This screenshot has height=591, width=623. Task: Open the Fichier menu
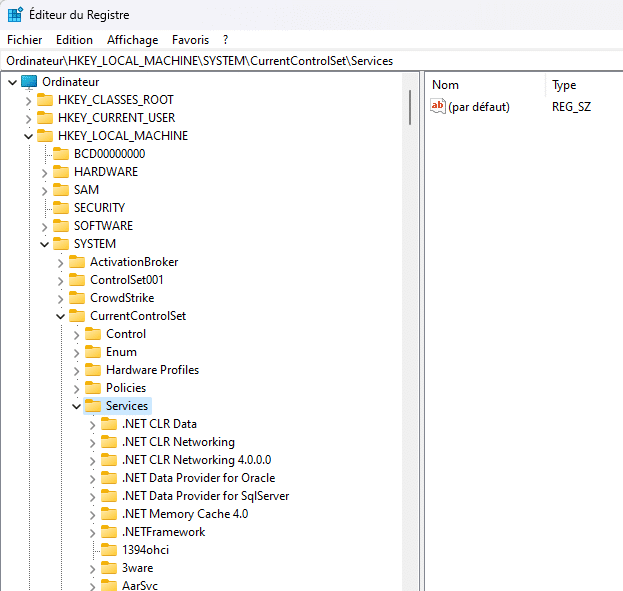(24, 40)
